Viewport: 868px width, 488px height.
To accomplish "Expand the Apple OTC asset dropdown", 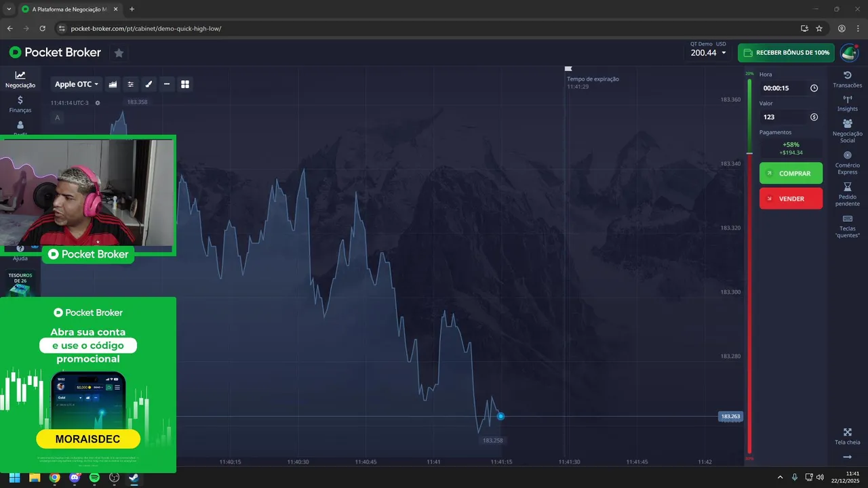I will (x=77, y=84).
